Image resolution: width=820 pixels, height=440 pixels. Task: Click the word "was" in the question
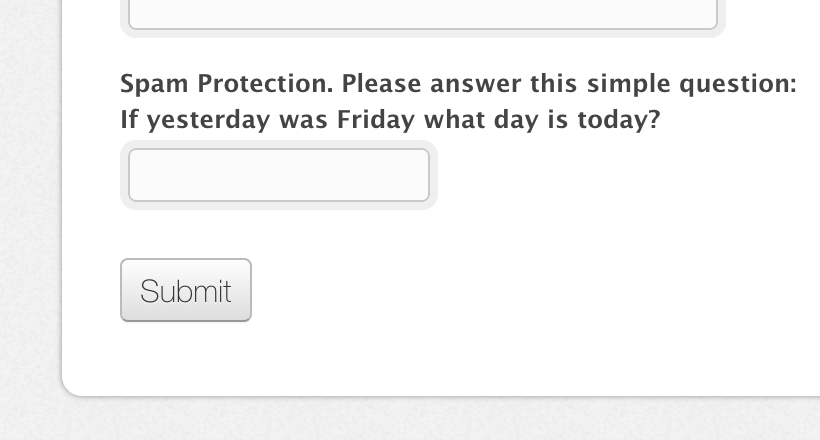[x=304, y=121]
